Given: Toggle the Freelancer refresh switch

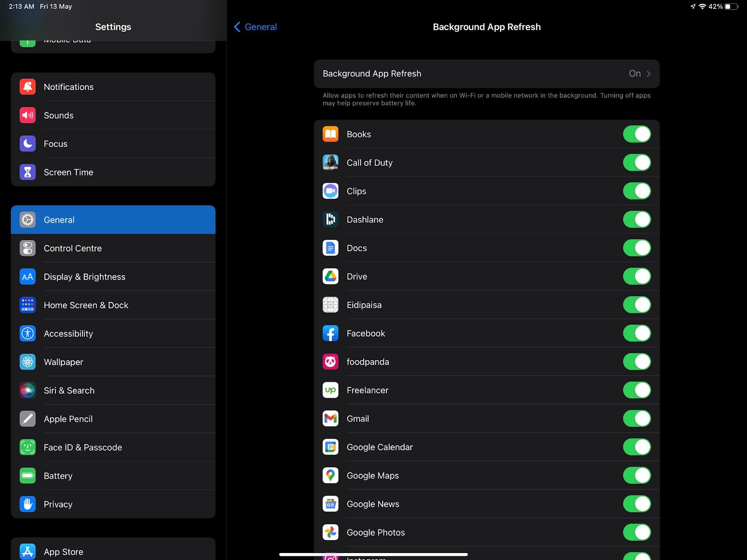Looking at the screenshot, I should 637,391.
